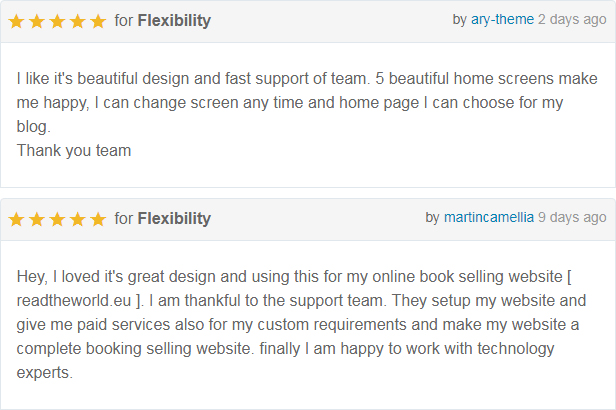The height and width of the screenshot is (410, 616).
Task: Click the Flexibility label in martincamellia's review
Action: 174,219
